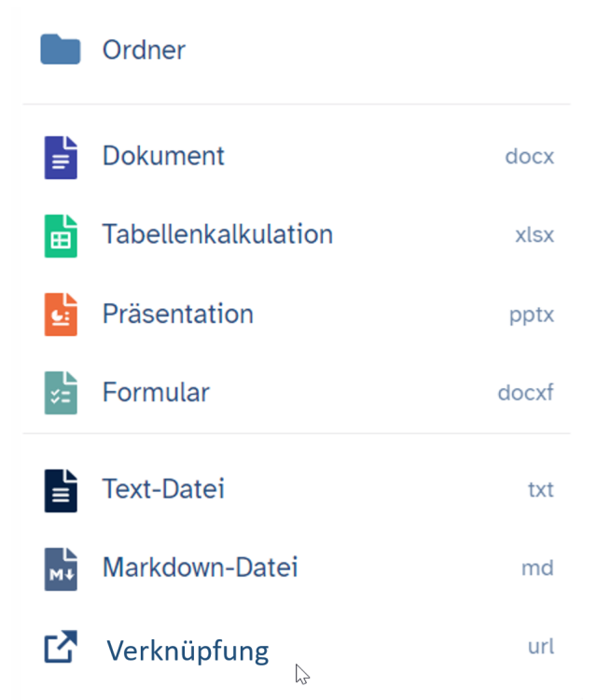Click the orange presentation icon
The image size is (597, 700).
pos(61,315)
